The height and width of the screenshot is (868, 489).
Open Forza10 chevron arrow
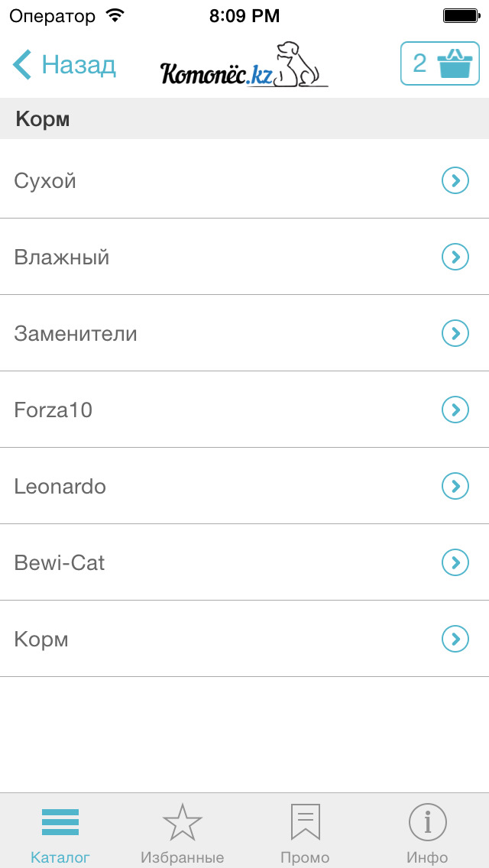tap(455, 410)
